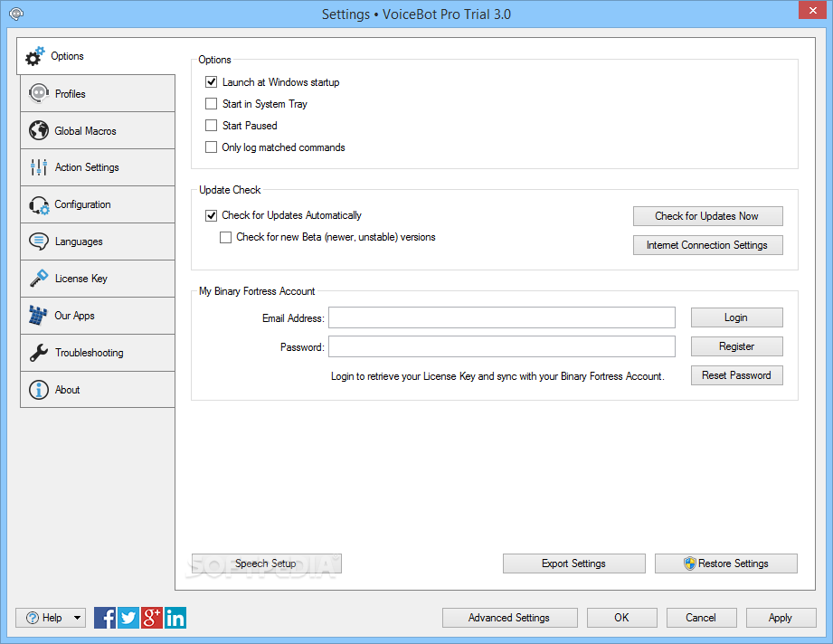Enable Check for new Beta versions checkbox
The image size is (833, 644).
coord(226,237)
